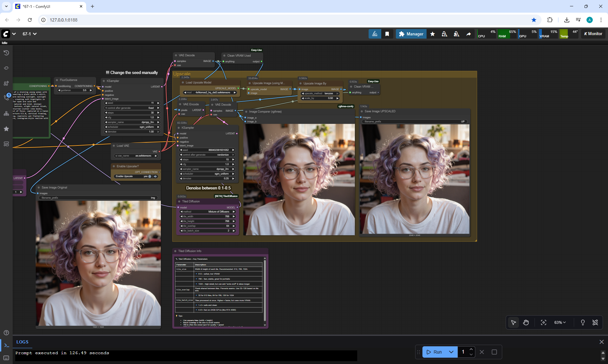Toggle the logs terminal panel button
608x364 pixels.
tap(6, 345)
